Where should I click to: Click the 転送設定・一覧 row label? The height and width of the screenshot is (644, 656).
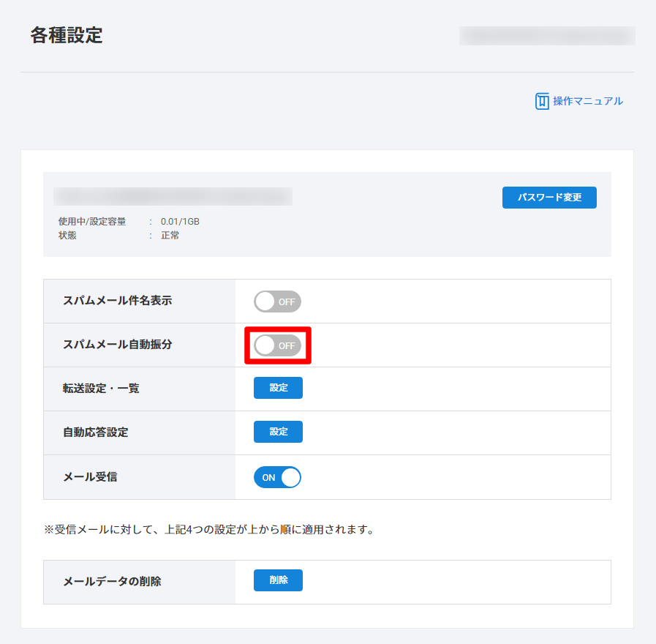click(101, 389)
